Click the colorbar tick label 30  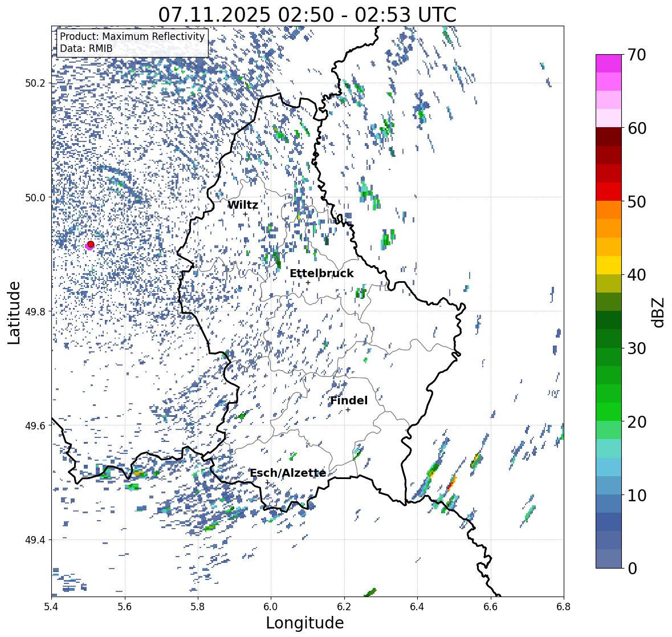tap(637, 348)
